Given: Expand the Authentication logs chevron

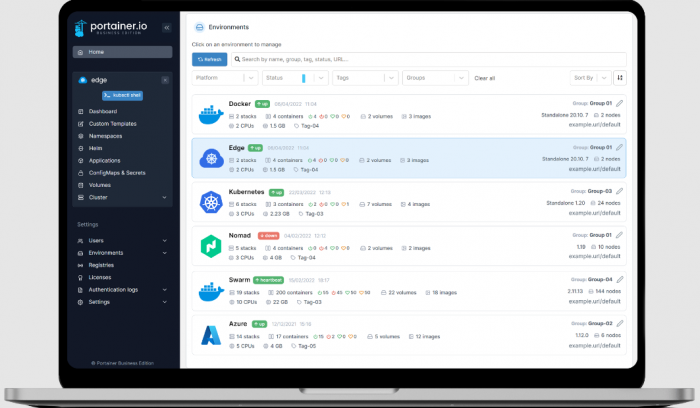Looking at the screenshot, I should tap(164, 290).
